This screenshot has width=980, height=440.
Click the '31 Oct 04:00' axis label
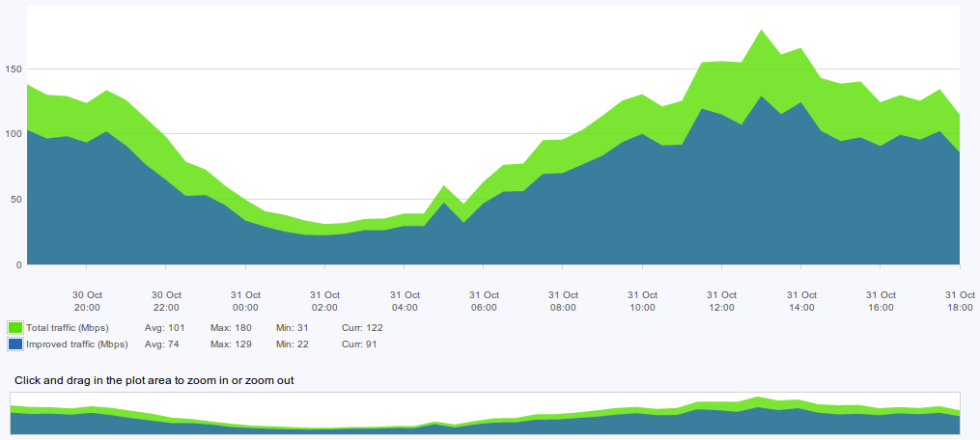tap(405, 301)
